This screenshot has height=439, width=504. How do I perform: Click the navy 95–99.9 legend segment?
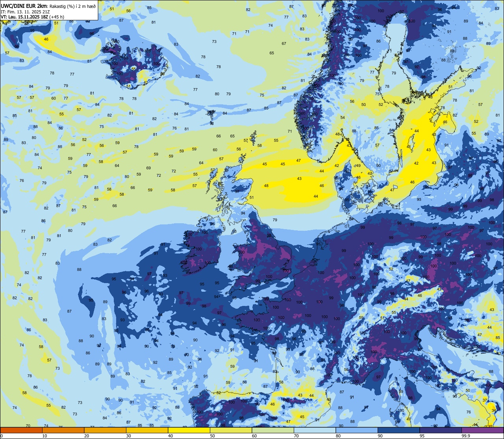[441, 430]
